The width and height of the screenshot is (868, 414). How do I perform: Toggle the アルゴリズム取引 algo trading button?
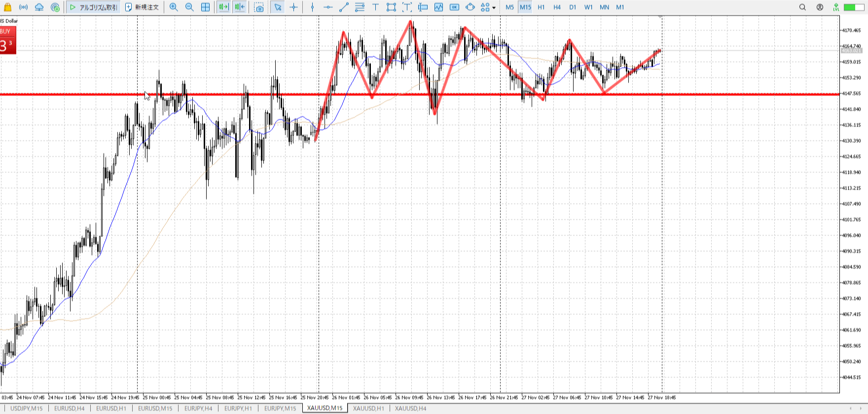pyautogui.click(x=94, y=7)
